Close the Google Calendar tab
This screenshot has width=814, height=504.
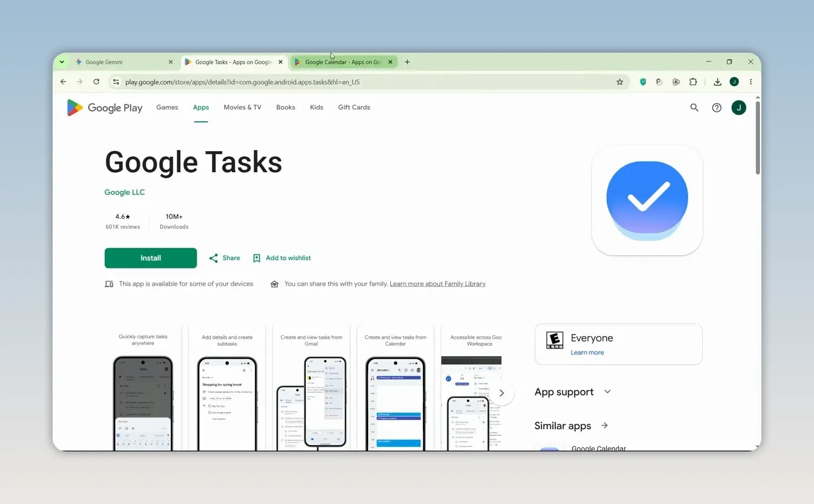[390, 62]
